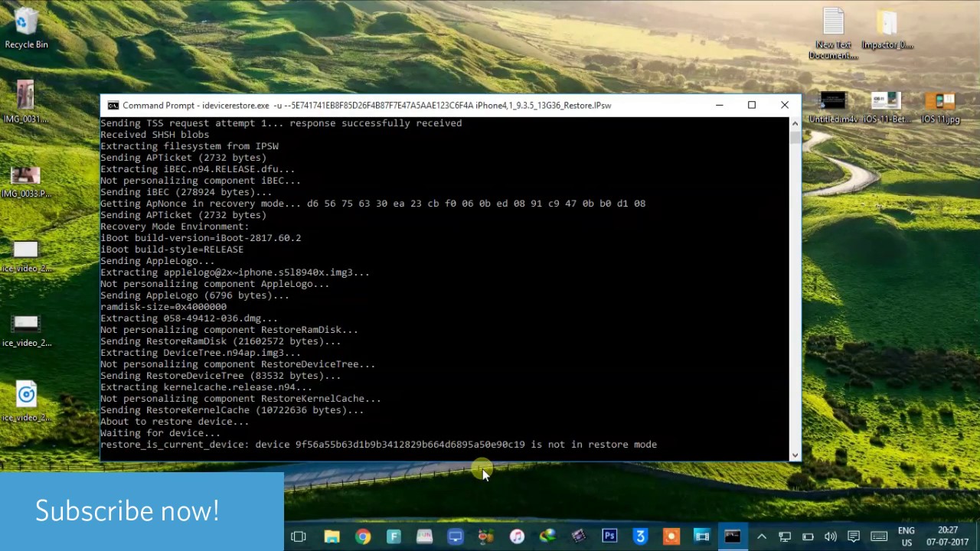
Task: Click "Sending RestoreKernelCache (10722636 bytes)..." line
Action: [x=232, y=410]
